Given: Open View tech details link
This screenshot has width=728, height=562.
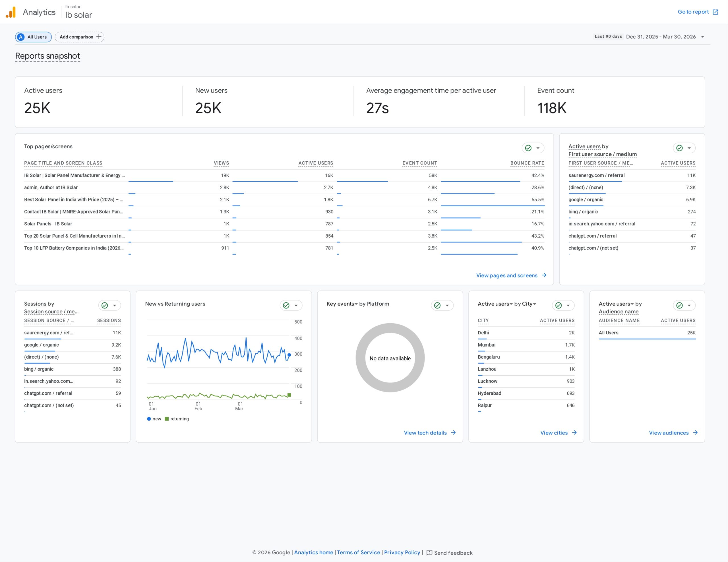Looking at the screenshot, I should click(x=430, y=433).
